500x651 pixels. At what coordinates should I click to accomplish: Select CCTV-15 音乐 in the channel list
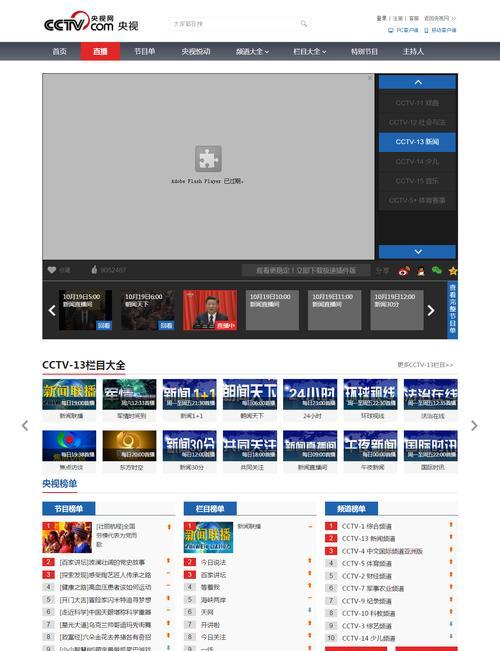[x=417, y=181]
